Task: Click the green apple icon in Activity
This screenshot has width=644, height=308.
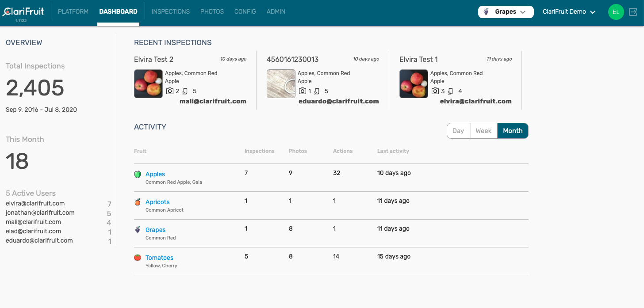Action: click(138, 174)
